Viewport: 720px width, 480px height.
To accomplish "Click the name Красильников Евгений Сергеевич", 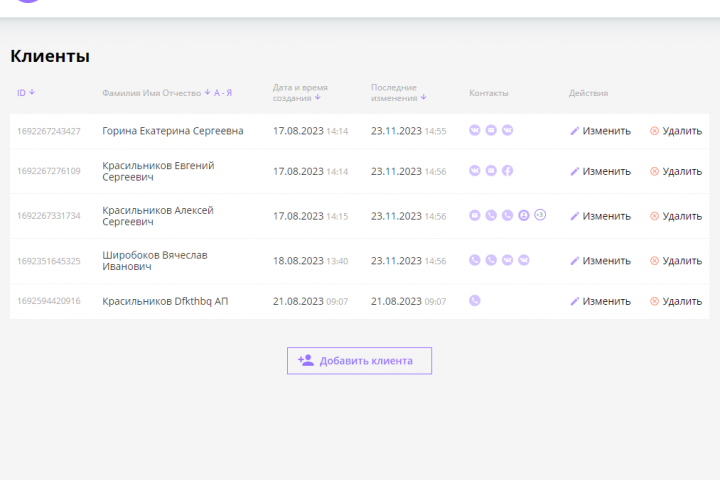I will pos(158,171).
